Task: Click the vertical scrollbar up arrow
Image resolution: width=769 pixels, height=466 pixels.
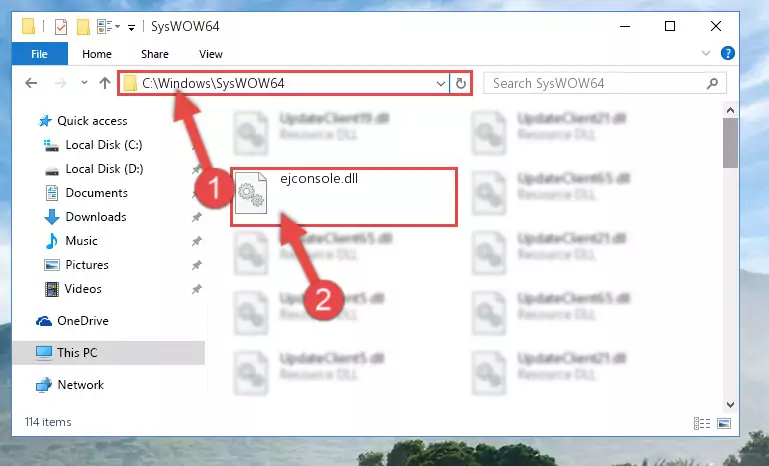Action: click(730, 110)
